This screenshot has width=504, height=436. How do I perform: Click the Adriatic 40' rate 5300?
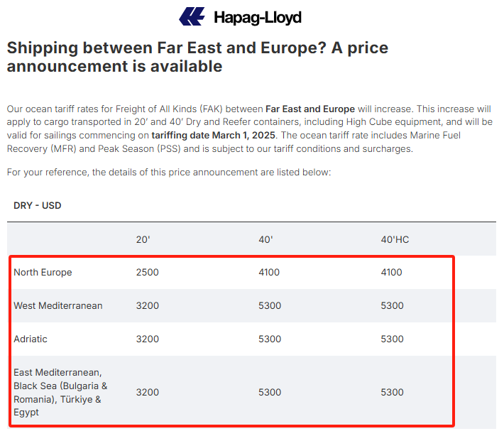[x=270, y=339]
